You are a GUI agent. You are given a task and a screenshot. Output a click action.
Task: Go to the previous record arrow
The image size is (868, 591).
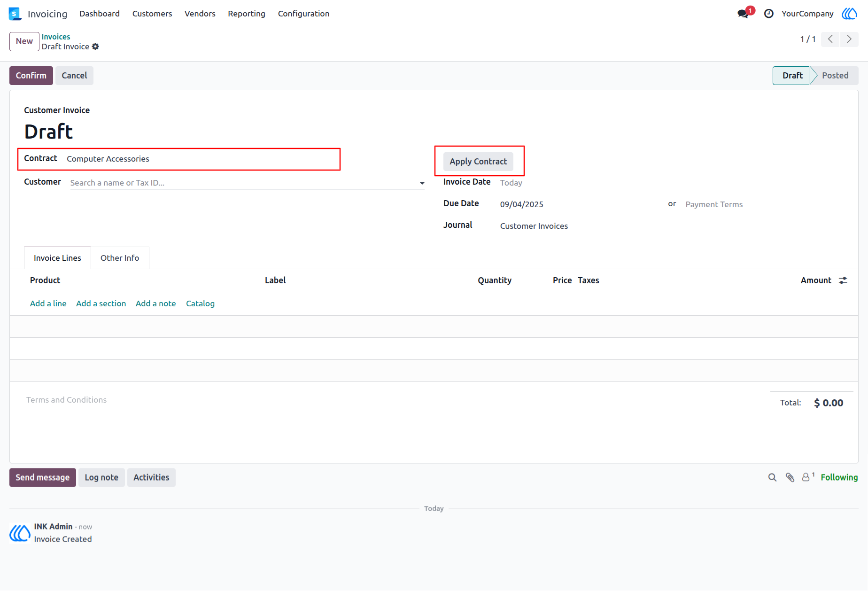[830, 39]
